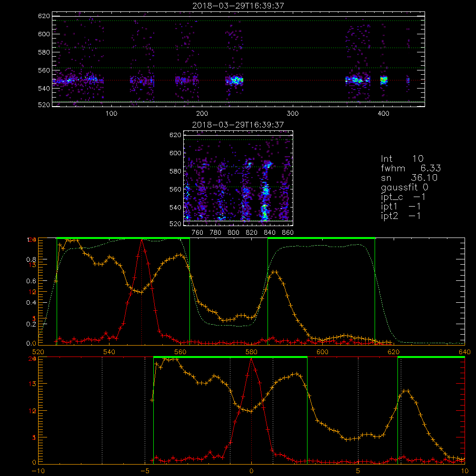Click the 10 x-axis label of bottom plot
476x476 pixels.
pos(465,471)
